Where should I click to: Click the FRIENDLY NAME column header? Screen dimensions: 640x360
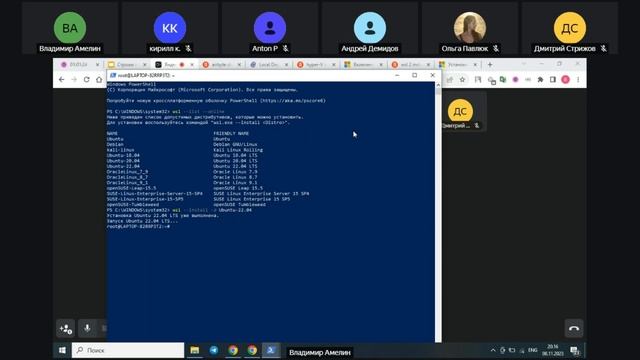point(231,133)
